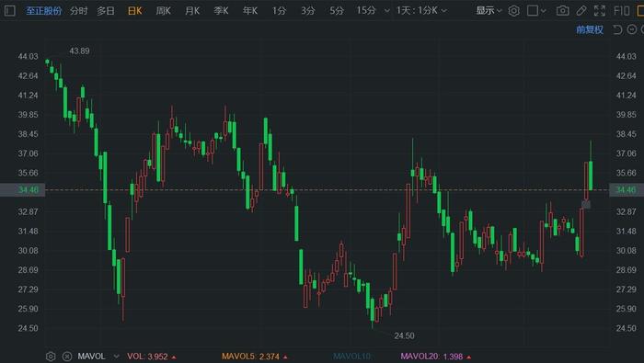
Task: Click the chart layout square icon
Action: coord(533,11)
